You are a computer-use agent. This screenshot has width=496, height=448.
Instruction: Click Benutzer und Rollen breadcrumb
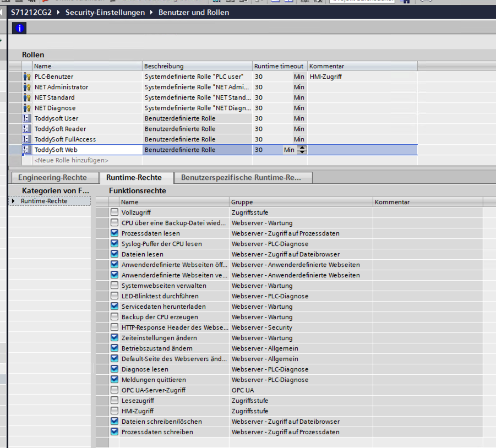[194, 12]
